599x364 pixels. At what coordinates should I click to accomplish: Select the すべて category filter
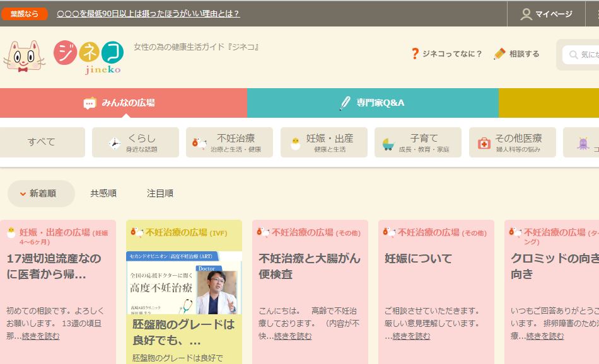point(42,142)
